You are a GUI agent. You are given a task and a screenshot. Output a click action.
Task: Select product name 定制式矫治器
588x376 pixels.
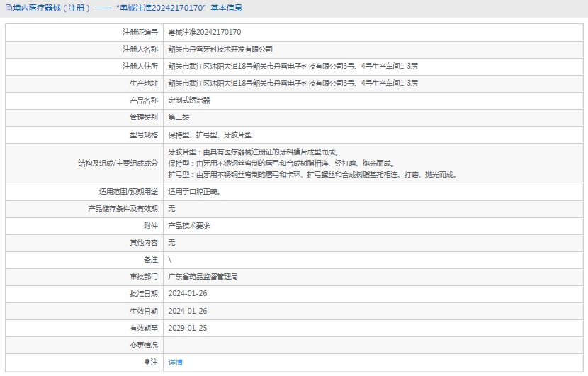(188, 101)
